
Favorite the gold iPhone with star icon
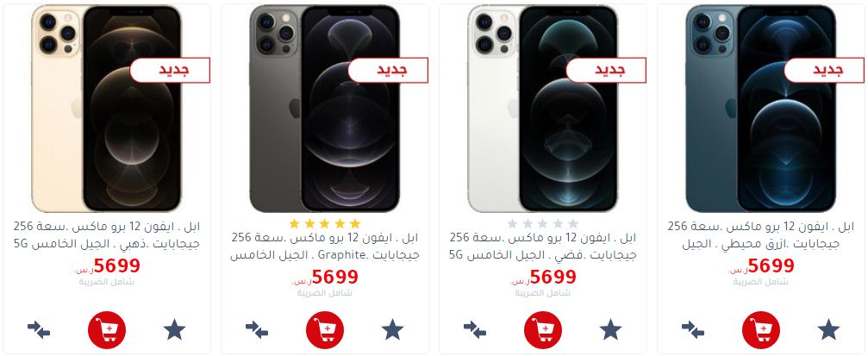174,329
